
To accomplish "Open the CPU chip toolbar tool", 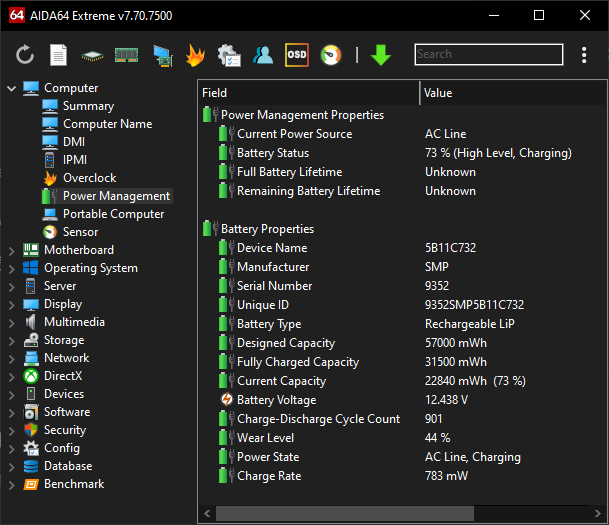I will [92, 56].
